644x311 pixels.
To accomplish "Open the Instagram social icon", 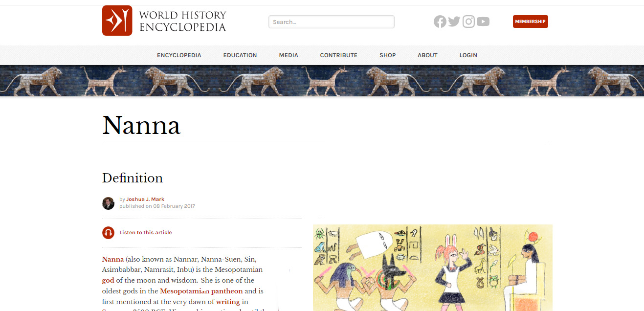I will [468, 22].
